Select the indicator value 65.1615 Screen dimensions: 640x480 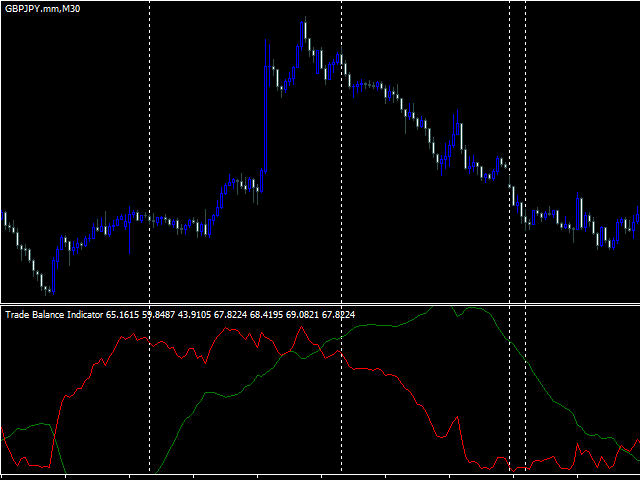coord(122,315)
